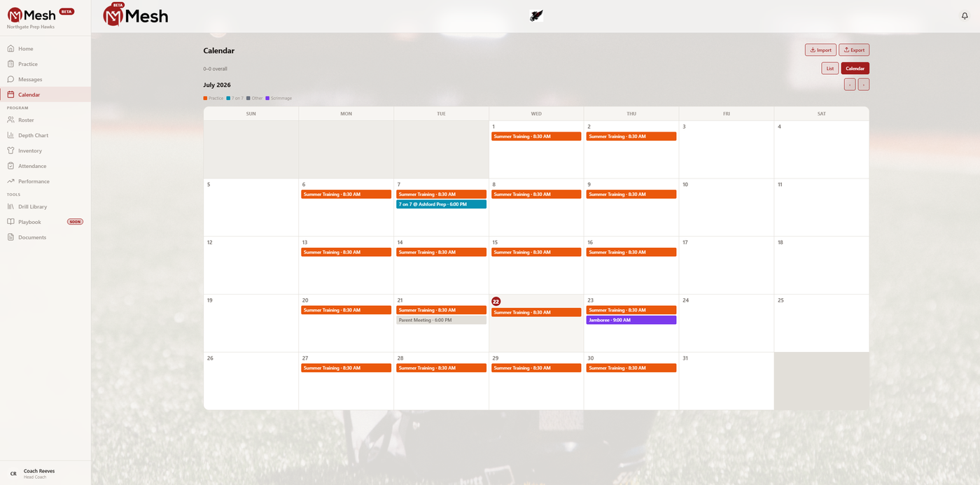
Task: Click the hawk team logo
Action: pos(536,16)
